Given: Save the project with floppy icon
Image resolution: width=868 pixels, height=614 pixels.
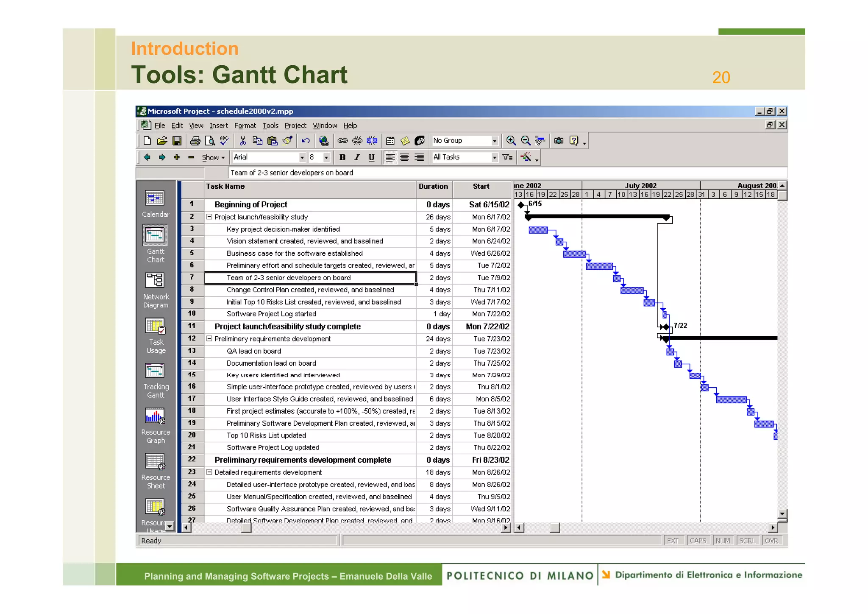Looking at the screenshot, I should 177,141.
